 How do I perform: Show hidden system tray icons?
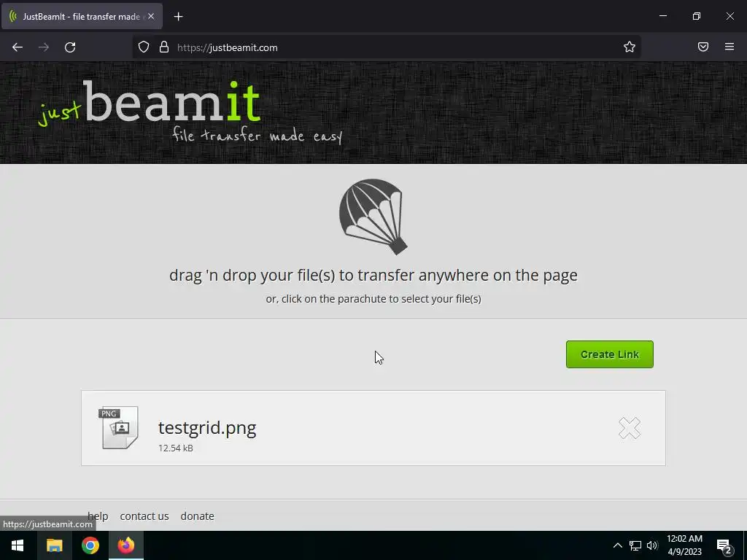[x=617, y=545]
